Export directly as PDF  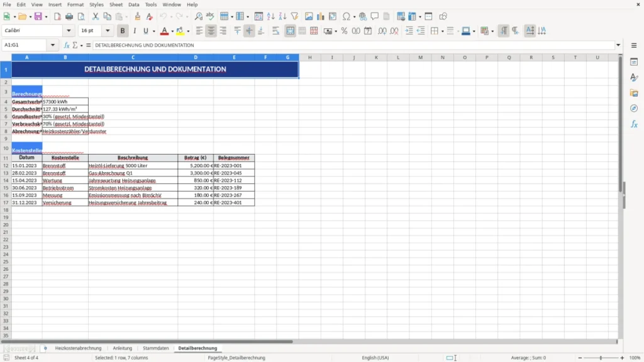coord(57,16)
